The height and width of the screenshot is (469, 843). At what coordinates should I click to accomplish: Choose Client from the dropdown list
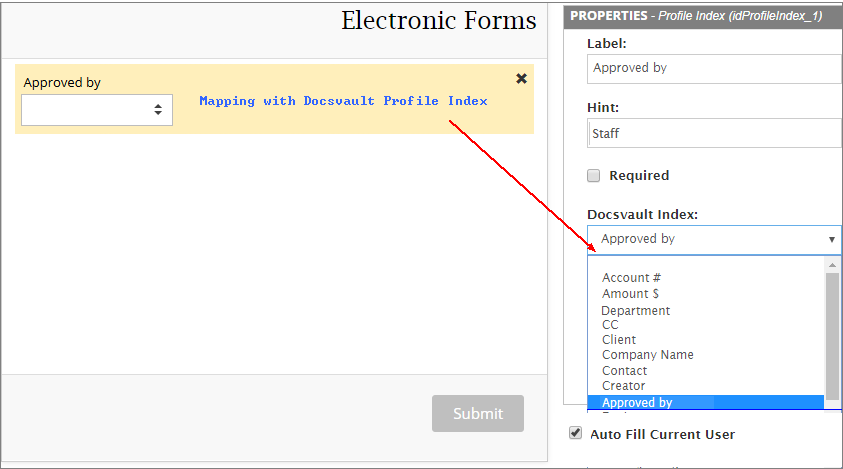[619, 340]
